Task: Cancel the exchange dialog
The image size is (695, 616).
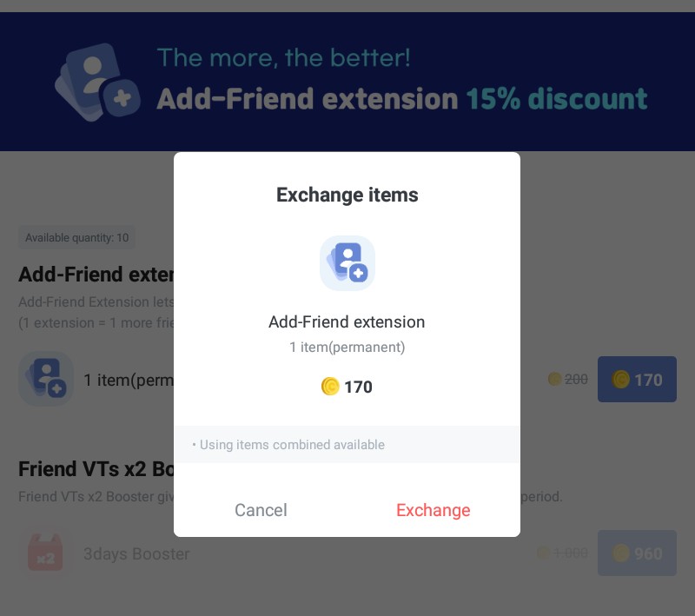Action: click(x=261, y=510)
